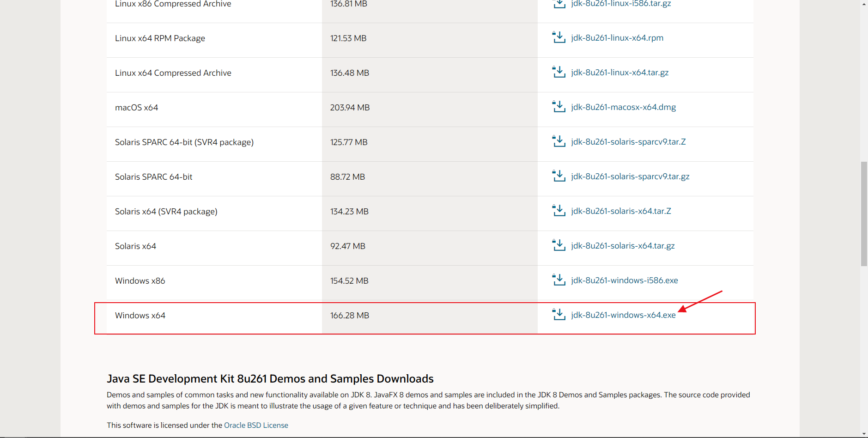Viewport: 868px width, 438px height.
Task: Select 'Windows x64' row label
Action: click(x=140, y=316)
